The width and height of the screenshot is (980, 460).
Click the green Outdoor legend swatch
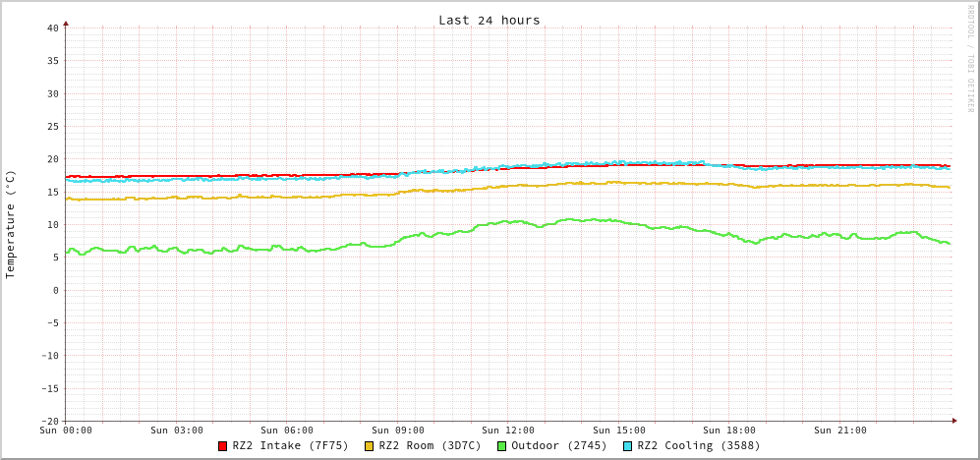coord(501,446)
